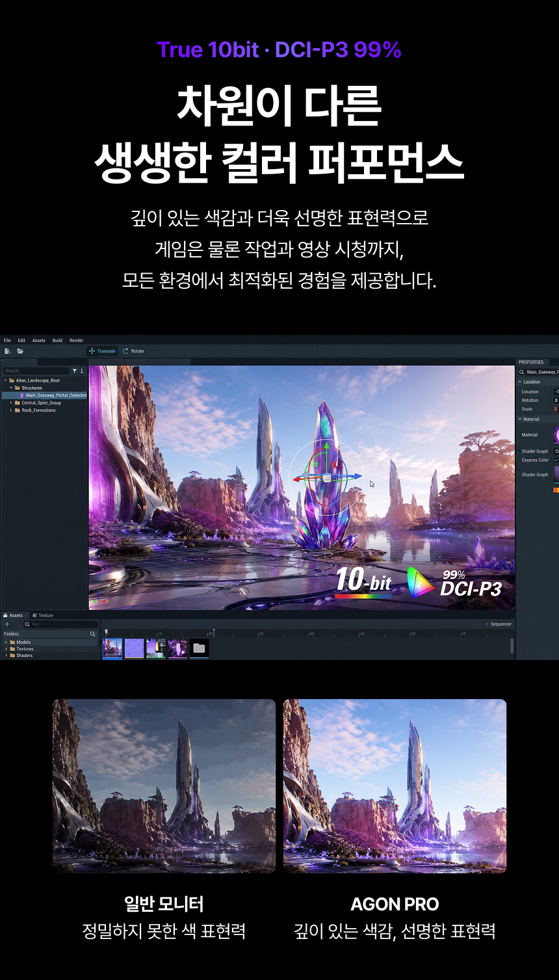Select the Rotate tool
Image resolution: width=559 pixels, height=980 pixels.
[x=133, y=351]
